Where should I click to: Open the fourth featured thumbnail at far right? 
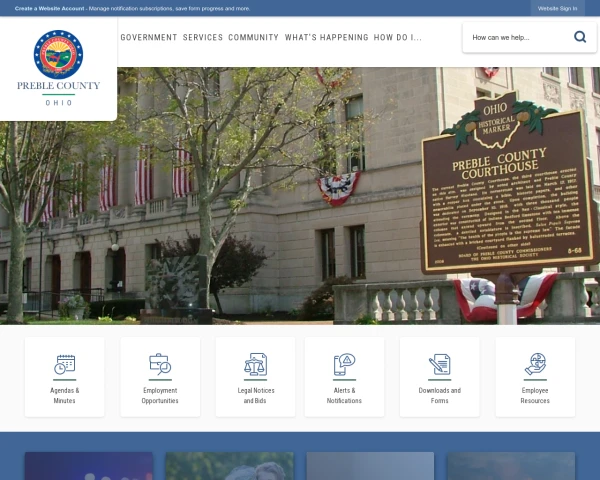click(511, 466)
